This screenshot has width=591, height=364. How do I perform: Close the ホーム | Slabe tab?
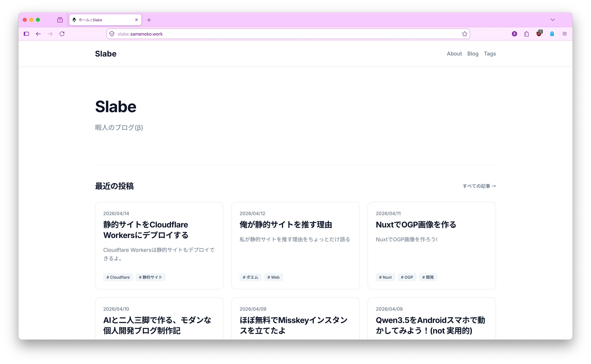coord(136,20)
